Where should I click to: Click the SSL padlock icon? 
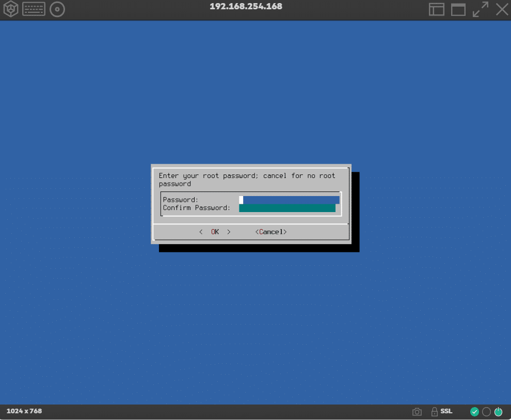click(435, 412)
